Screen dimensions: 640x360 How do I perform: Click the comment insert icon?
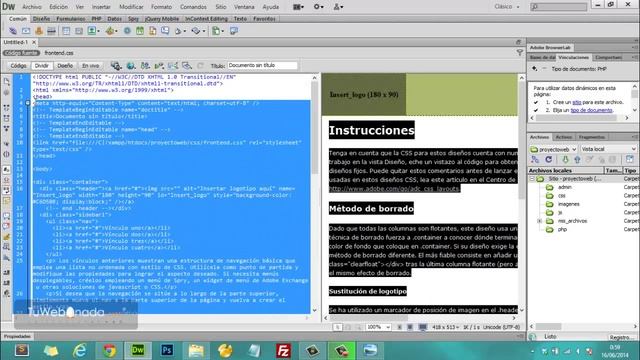[165, 31]
